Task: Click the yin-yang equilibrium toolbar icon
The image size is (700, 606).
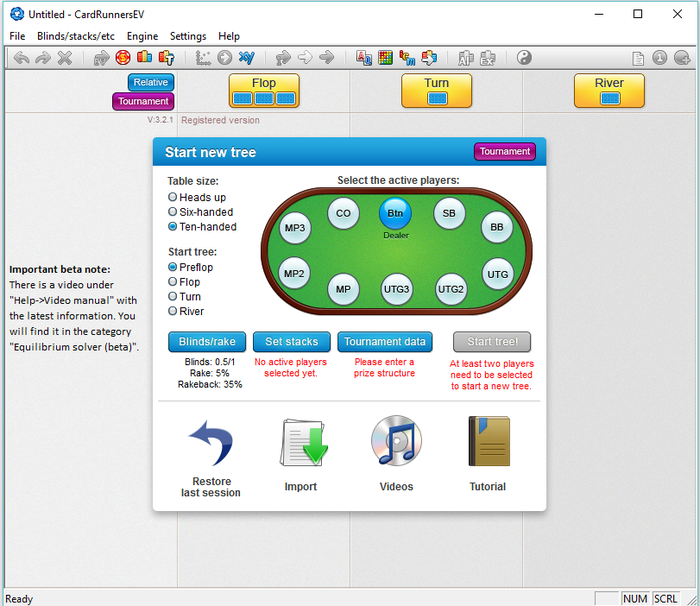Action: tap(524, 58)
